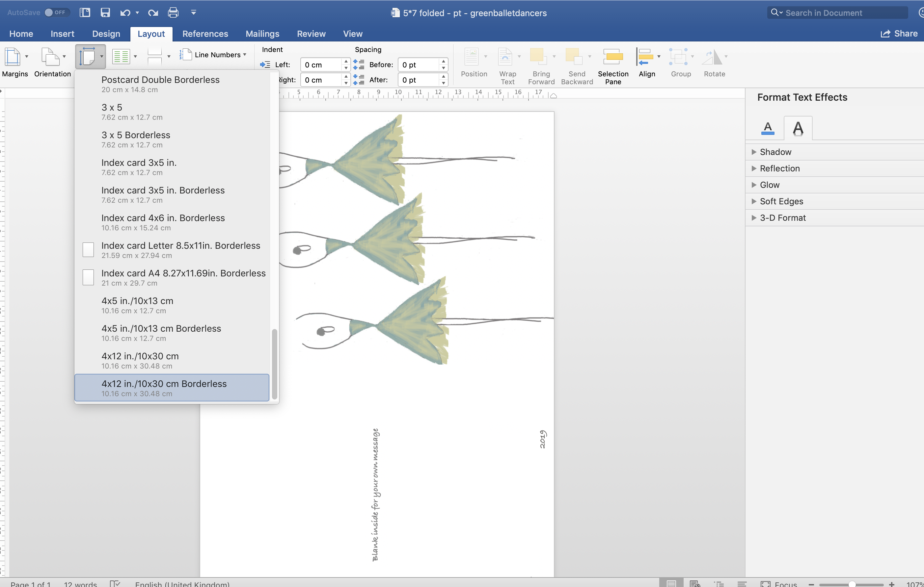Viewport: 924px width, 587px height.
Task: Open the References tab
Action: pyautogui.click(x=205, y=34)
